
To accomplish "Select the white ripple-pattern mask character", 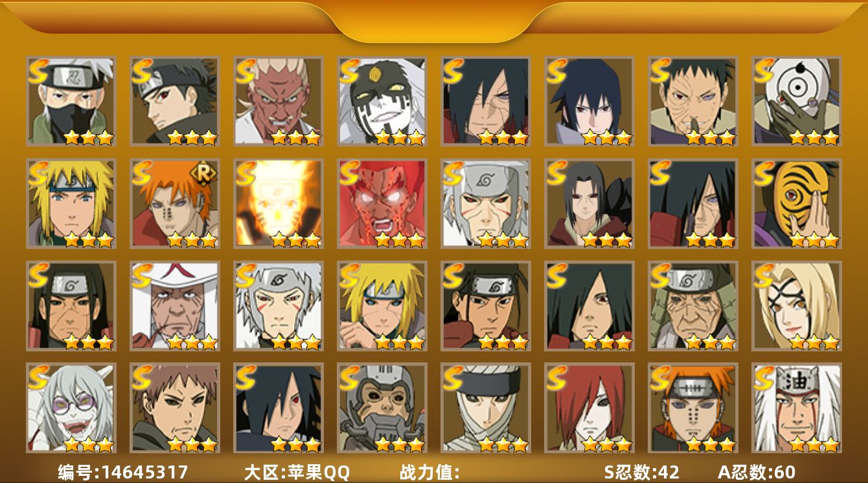I will [796, 101].
